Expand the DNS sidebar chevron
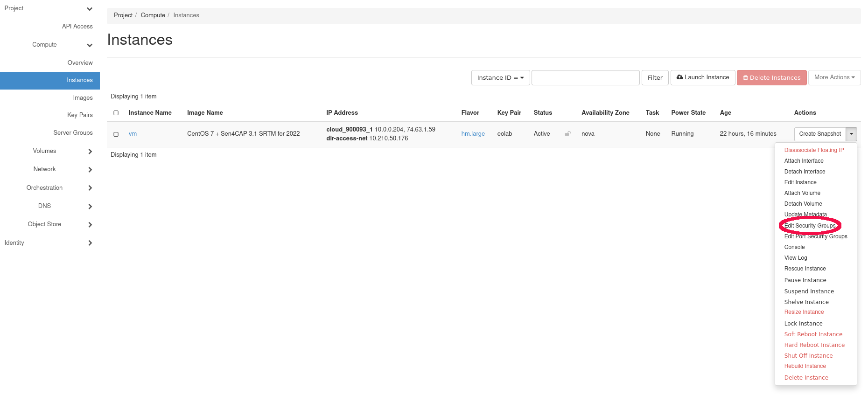The height and width of the screenshot is (395, 868). [90, 207]
